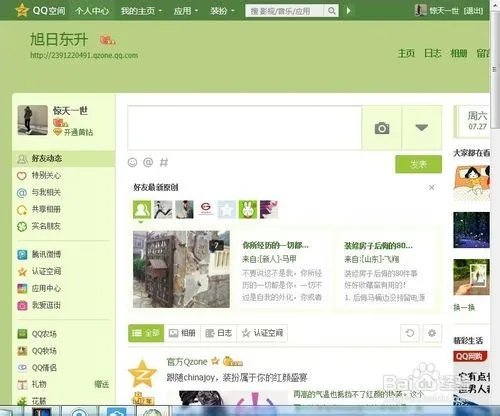This screenshot has width=500, height=416.
Task: Open the dark blue night thumbnail
Action: click(471, 230)
